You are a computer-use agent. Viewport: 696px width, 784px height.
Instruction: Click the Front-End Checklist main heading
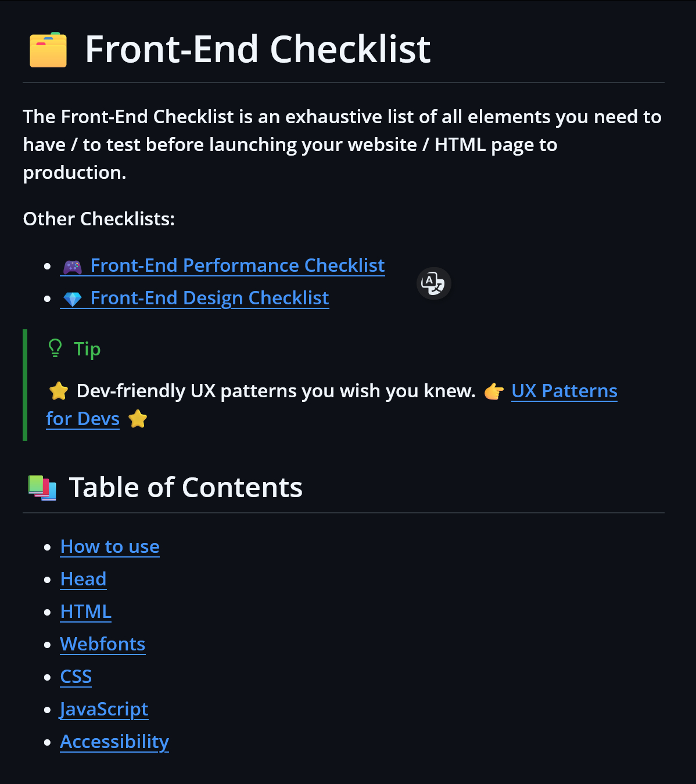(x=258, y=49)
